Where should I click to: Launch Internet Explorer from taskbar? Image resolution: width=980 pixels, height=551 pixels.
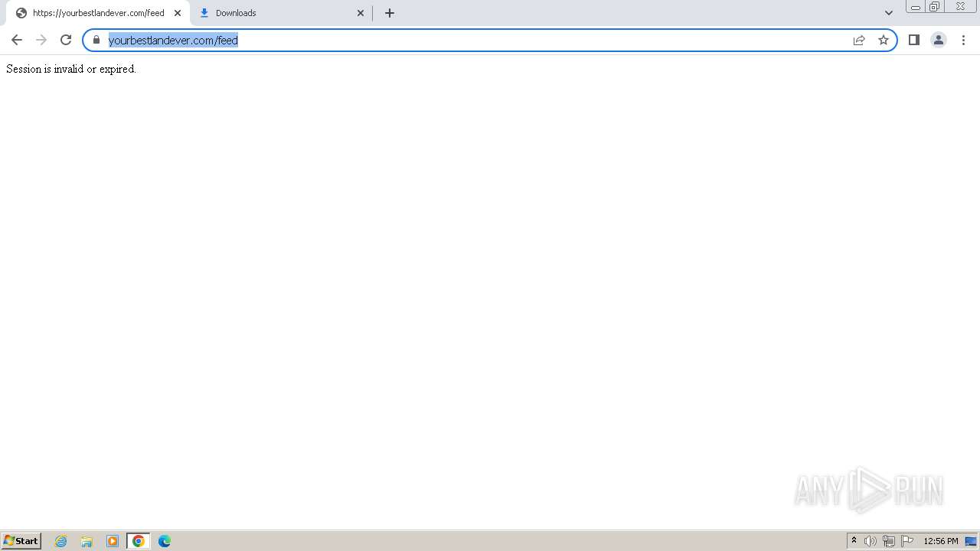(x=61, y=541)
